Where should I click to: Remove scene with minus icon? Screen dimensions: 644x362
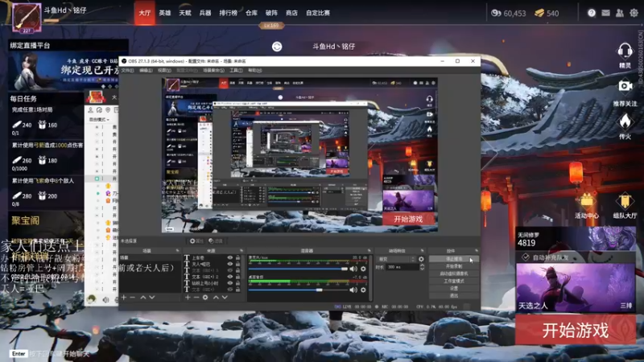[133, 297]
